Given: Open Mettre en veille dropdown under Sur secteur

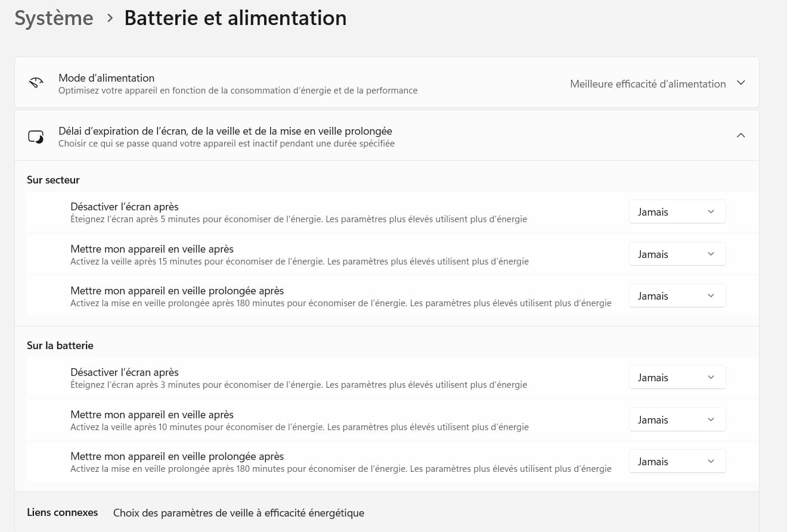Looking at the screenshot, I should point(677,254).
